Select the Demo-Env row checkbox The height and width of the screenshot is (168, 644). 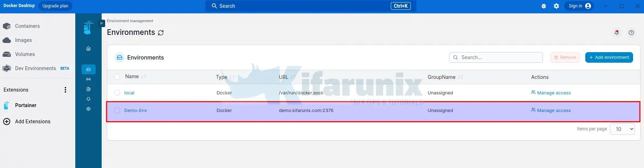click(x=117, y=110)
